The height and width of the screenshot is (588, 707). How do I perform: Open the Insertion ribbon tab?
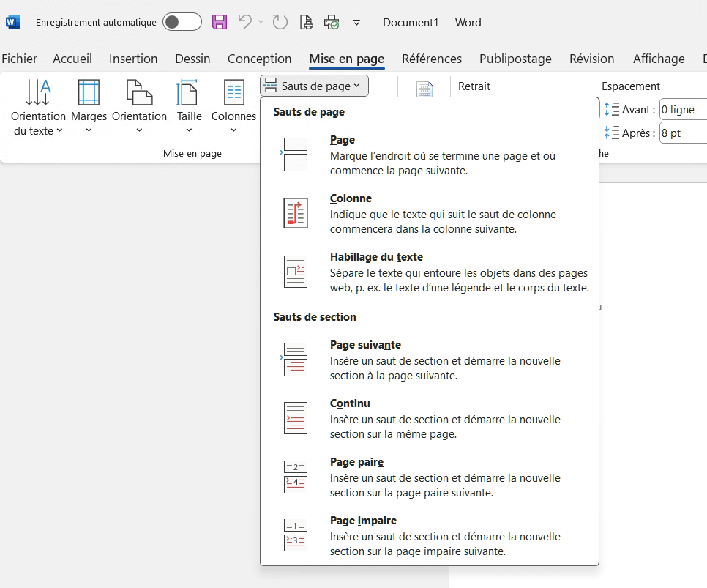[133, 59]
